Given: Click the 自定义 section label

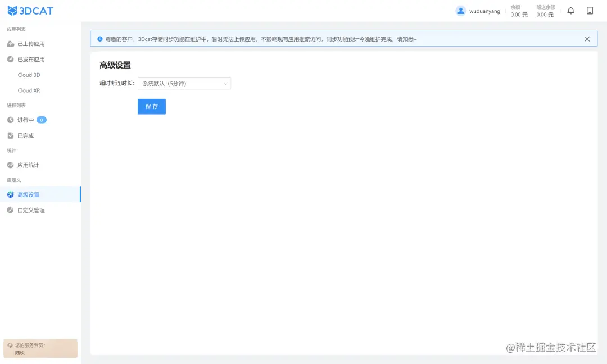Looking at the screenshot, I should (14, 180).
